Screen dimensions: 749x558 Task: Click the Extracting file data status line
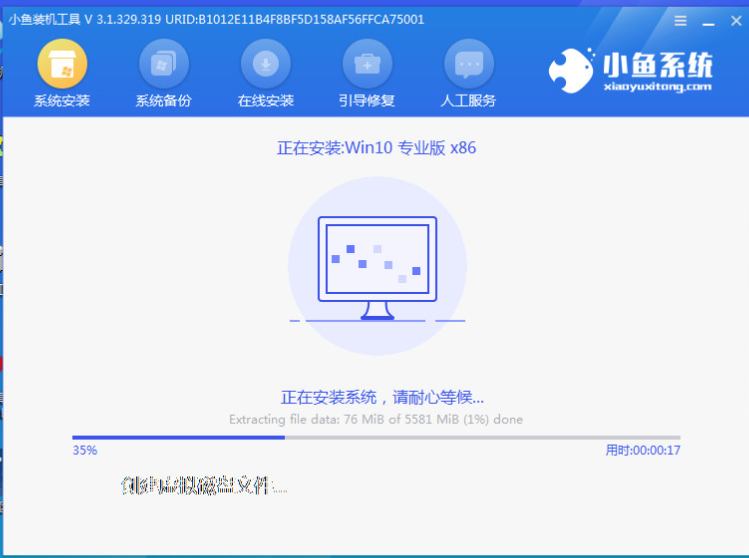pyautogui.click(x=376, y=419)
